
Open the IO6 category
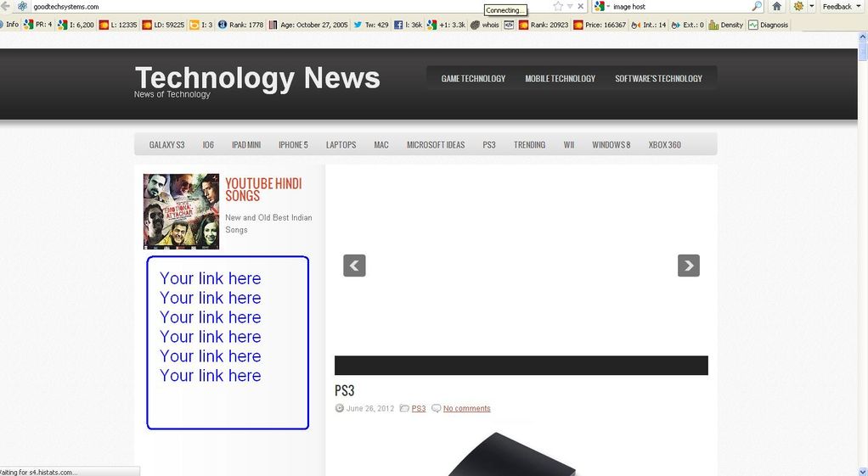208,145
